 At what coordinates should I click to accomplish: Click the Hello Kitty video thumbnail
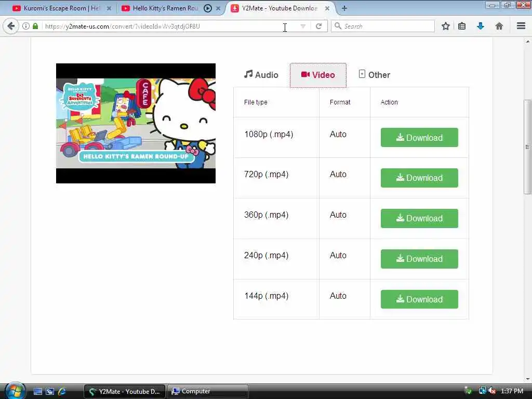point(136,123)
